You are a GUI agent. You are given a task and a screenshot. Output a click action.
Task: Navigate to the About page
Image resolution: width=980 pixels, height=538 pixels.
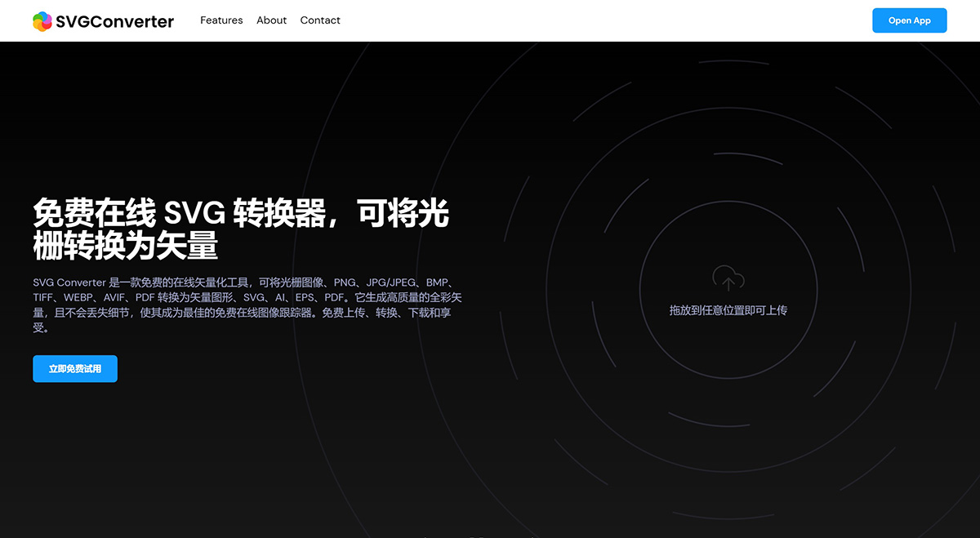271,20
